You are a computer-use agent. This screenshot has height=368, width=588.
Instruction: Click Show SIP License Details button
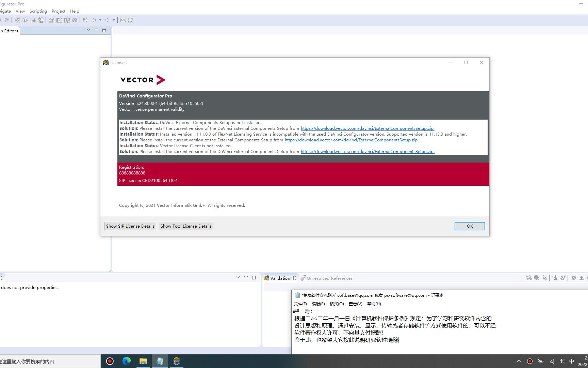point(130,226)
